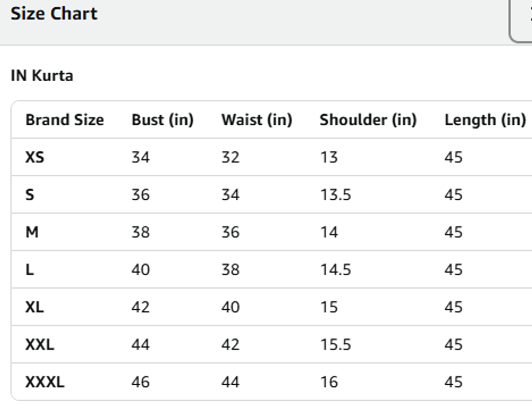Select the S brand size row label
This screenshot has width=532, height=405.
(30, 195)
